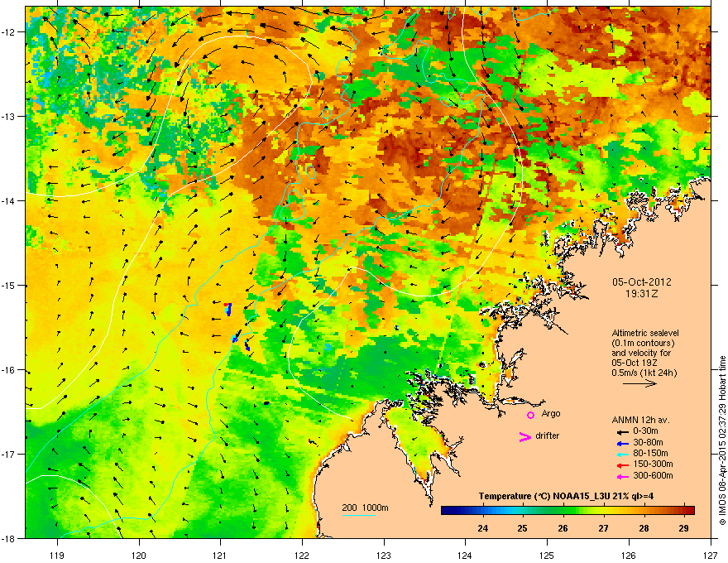Click the 80-150m depth label
Viewport: 728px width, 563px height.
650,453
